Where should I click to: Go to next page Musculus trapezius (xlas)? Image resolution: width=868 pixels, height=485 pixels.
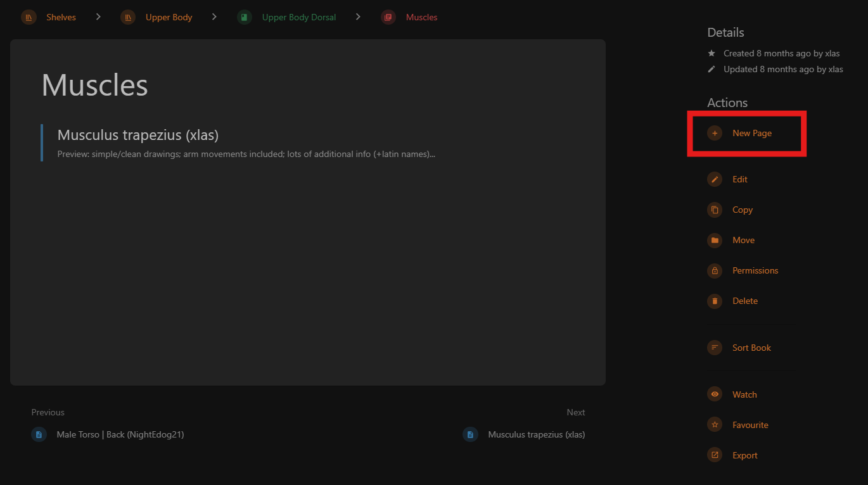click(536, 434)
